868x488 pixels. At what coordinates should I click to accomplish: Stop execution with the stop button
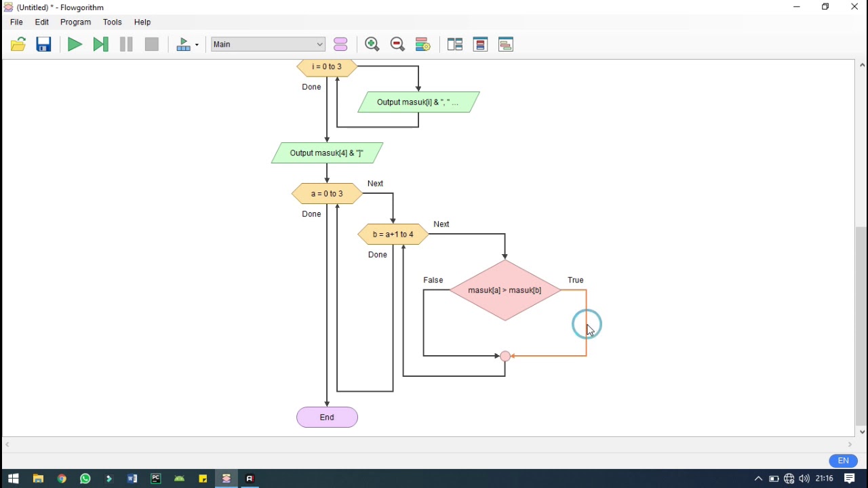152,45
